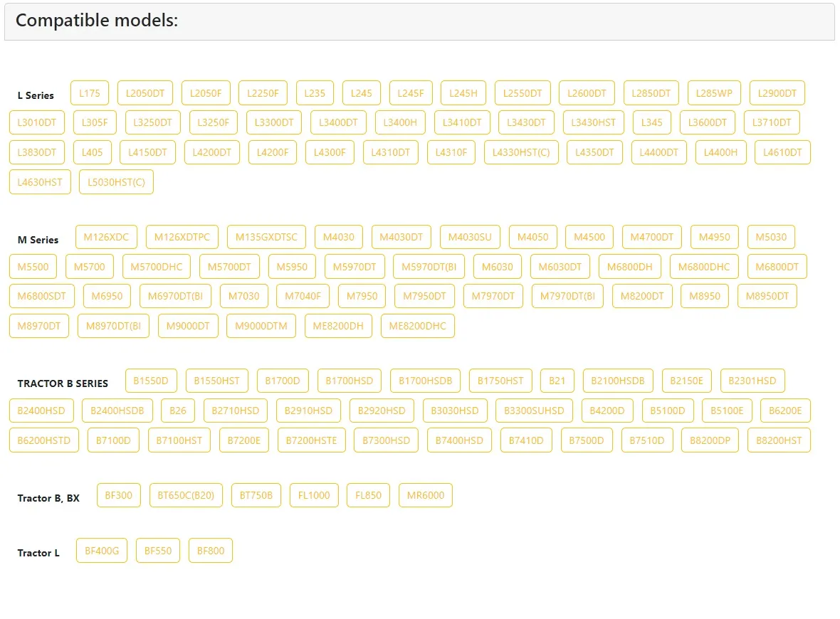The width and height of the screenshot is (840, 619).
Task: Select the M7970DT(BI model tag
Action: (568, 296)
